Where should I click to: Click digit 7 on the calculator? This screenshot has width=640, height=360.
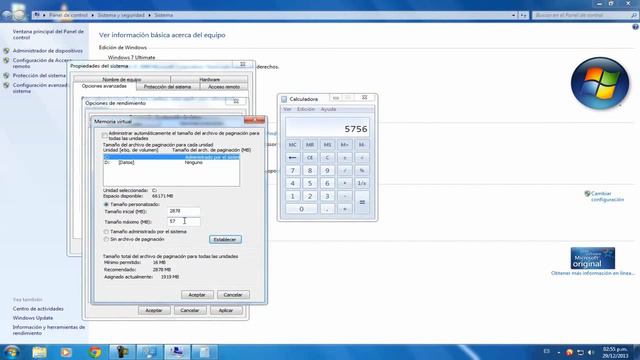point(292,171)
